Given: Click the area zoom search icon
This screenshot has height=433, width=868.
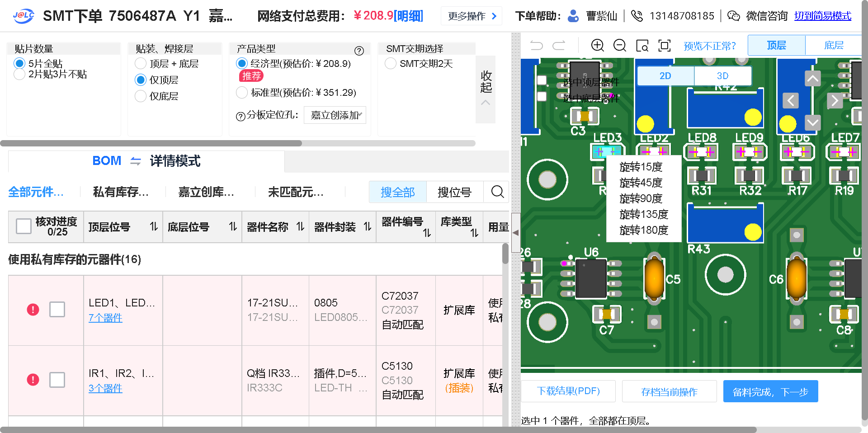Looking at the screenshot, I should click(642, 46).
